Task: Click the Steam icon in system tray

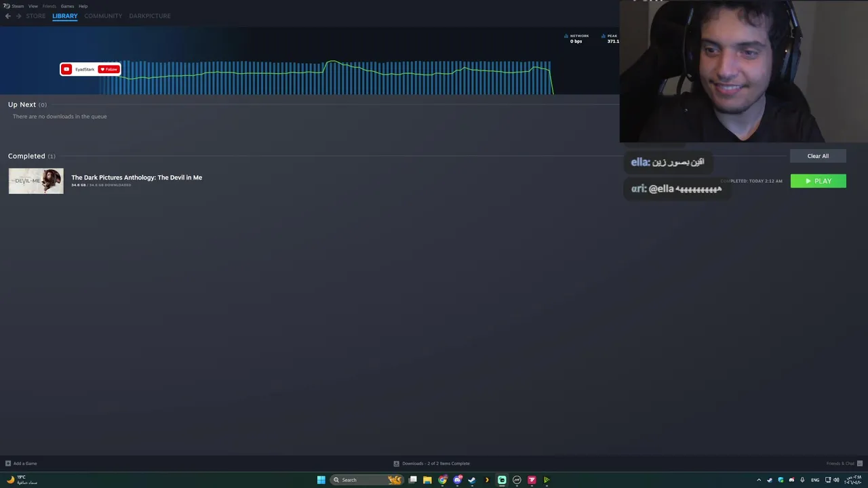Action: (x=770, y=480)
